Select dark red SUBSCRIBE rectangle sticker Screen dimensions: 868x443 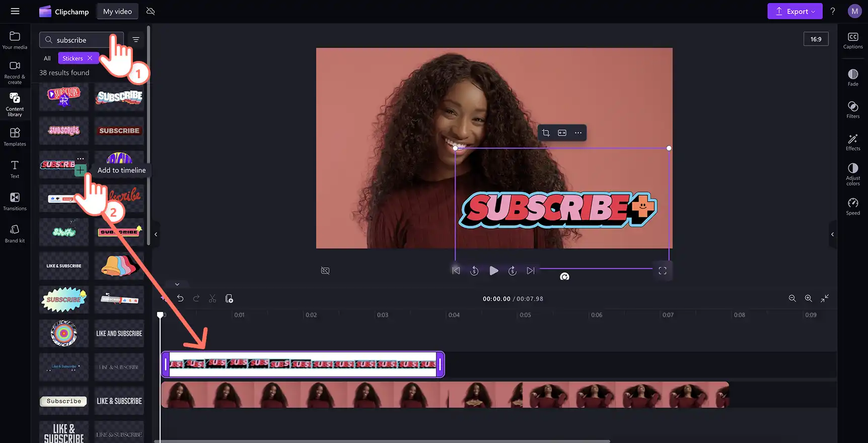coord(119,131)
